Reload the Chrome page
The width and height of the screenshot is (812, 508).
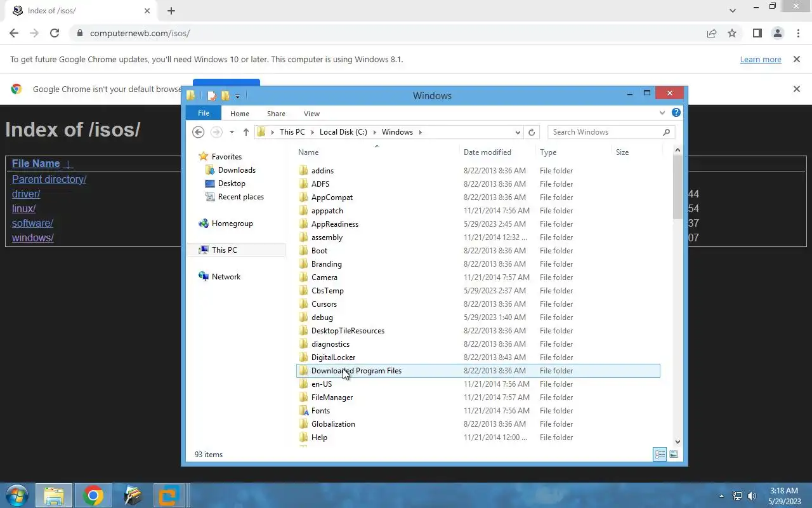click(55, 33)
